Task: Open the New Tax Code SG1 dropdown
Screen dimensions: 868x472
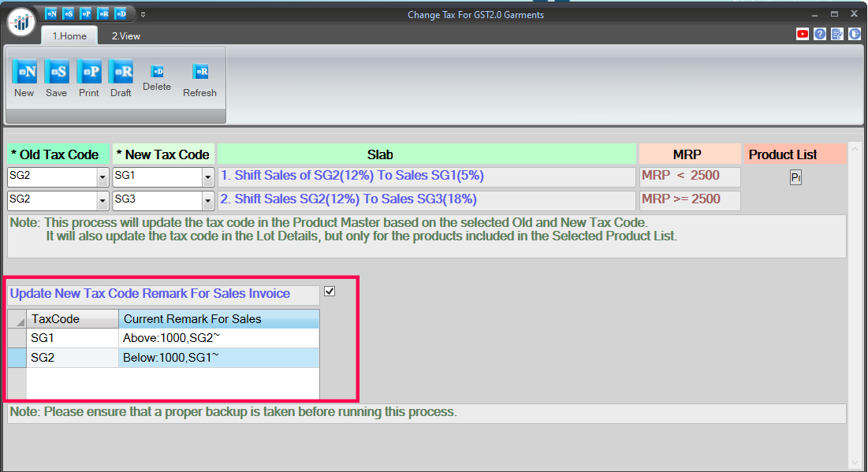Action: (208, 177)
